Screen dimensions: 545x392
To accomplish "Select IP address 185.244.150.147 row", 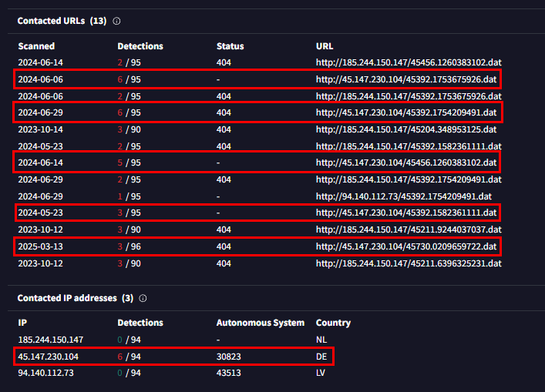I will [x=52, y=339].
